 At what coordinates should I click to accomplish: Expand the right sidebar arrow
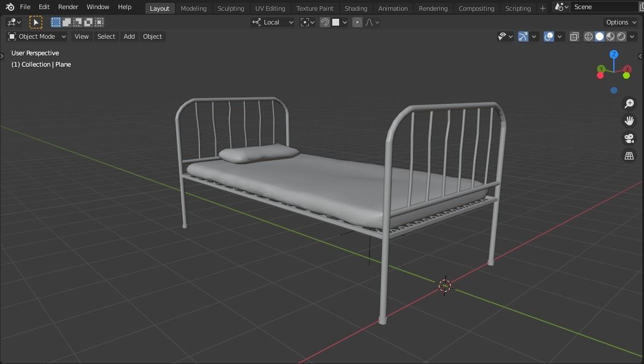pos(641,56)
